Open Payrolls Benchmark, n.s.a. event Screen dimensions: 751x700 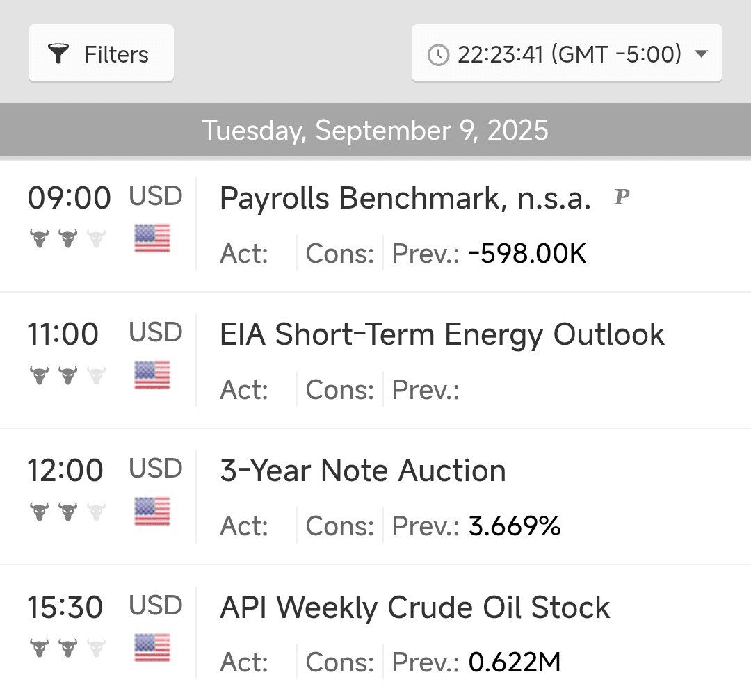405,200
